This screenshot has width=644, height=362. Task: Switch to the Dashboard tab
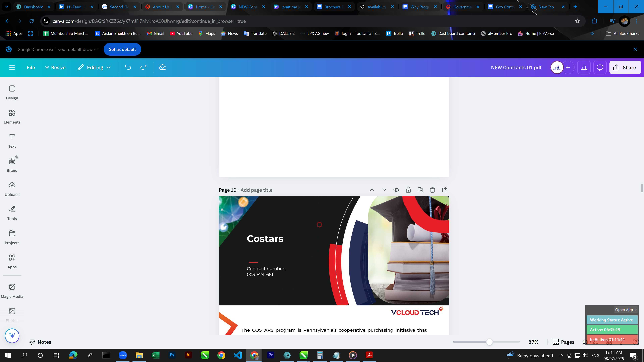point(33,7)
